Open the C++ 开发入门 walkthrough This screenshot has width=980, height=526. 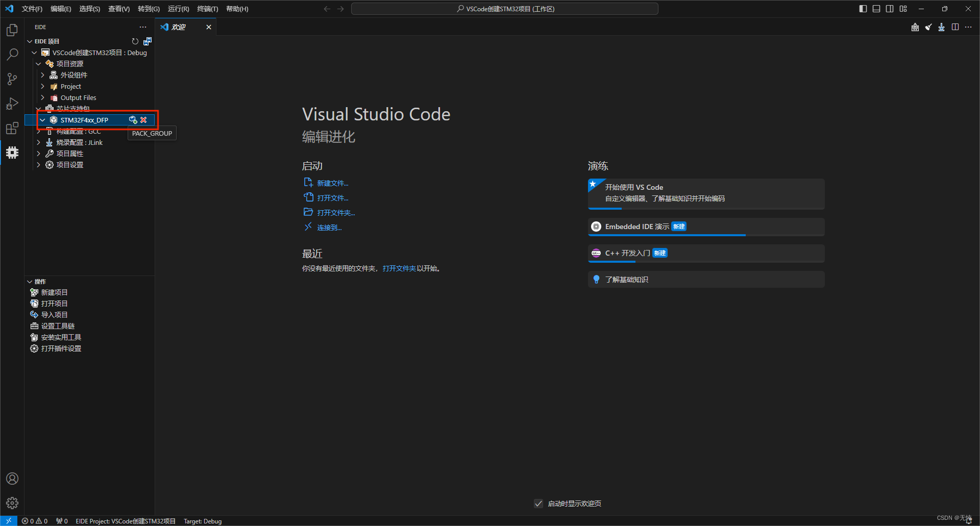click(x=706, y=254)
